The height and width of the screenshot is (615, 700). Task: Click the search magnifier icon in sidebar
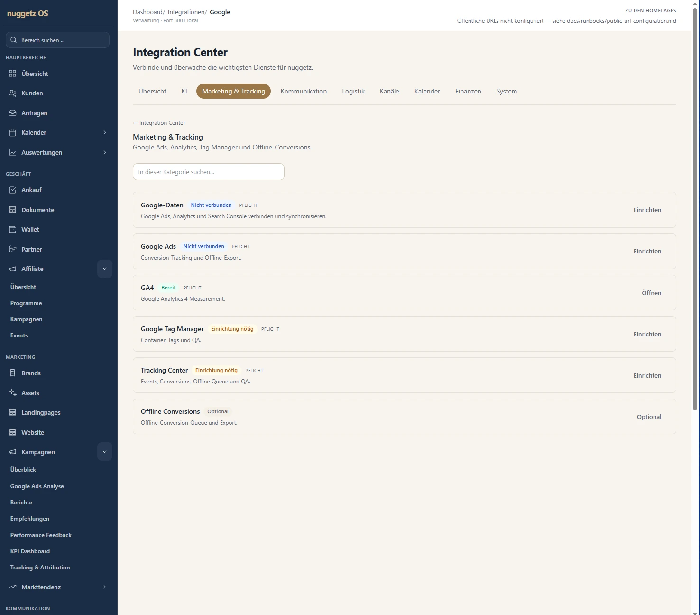pos(13,40)
